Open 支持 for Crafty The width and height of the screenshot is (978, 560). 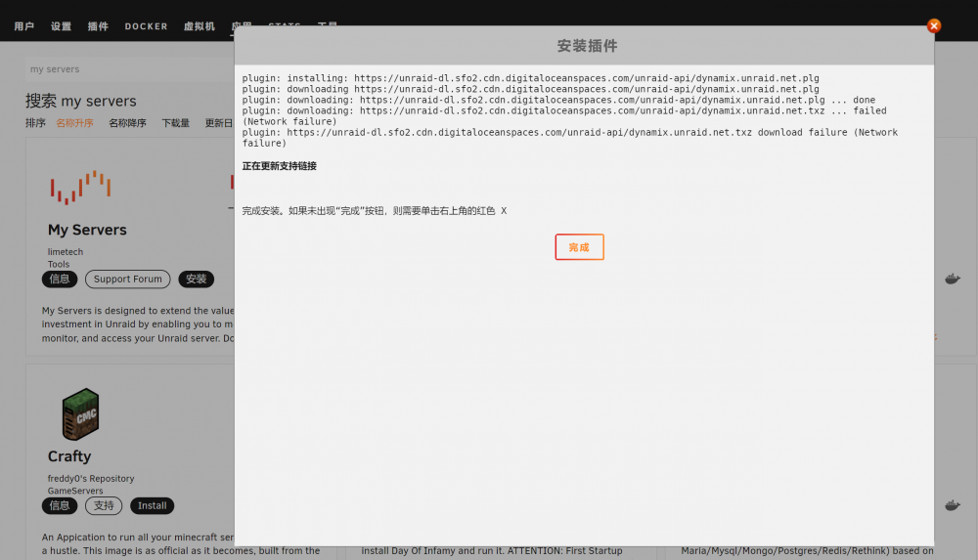tap(104, 505)
